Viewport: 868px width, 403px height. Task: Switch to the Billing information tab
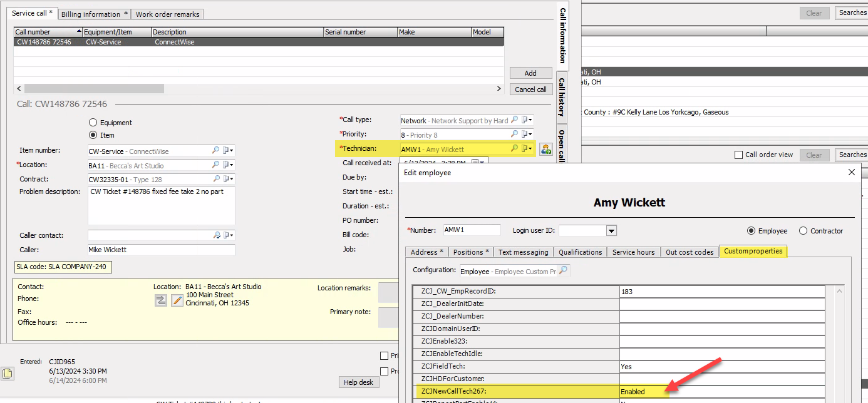tap(95, 14)
